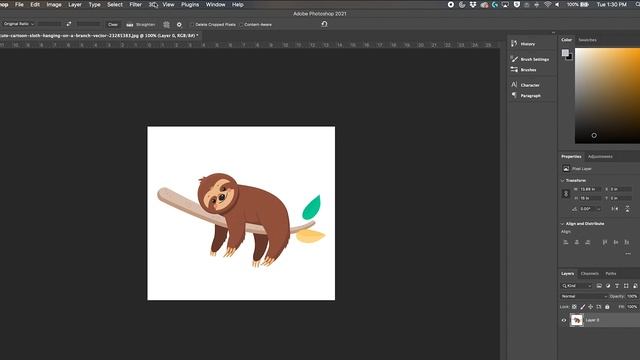This screenshot has width=640, height=360.
Task: Click the layer Opacity value field
Action: coord(632,296)
